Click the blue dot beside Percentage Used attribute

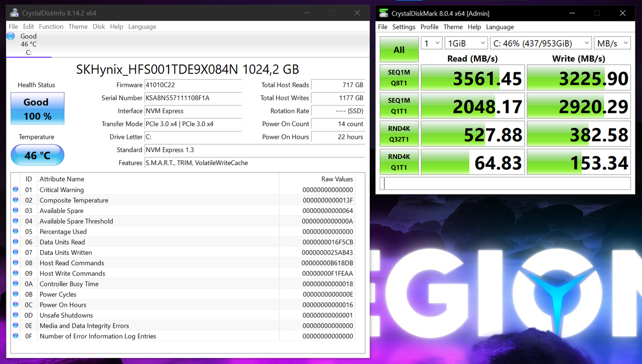click(x=16, y=231)
